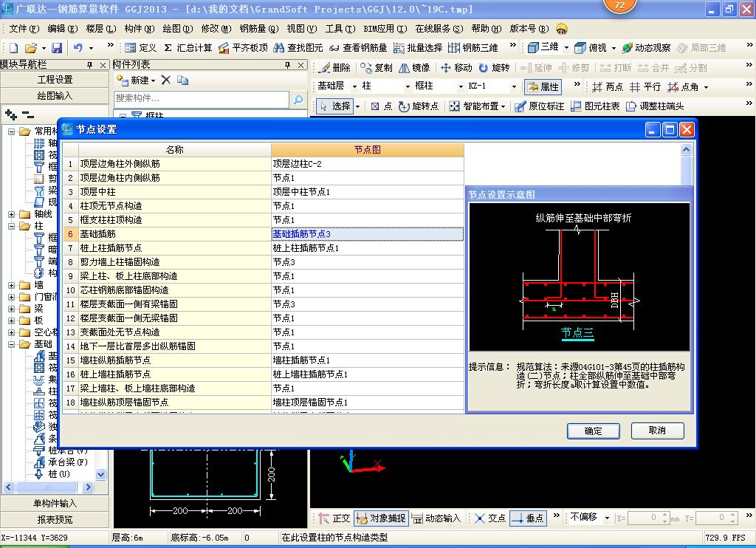The height and width of the screenshot is (548, 756).
Task: Open the 楼层(L) menu
Action: (101, 29)
